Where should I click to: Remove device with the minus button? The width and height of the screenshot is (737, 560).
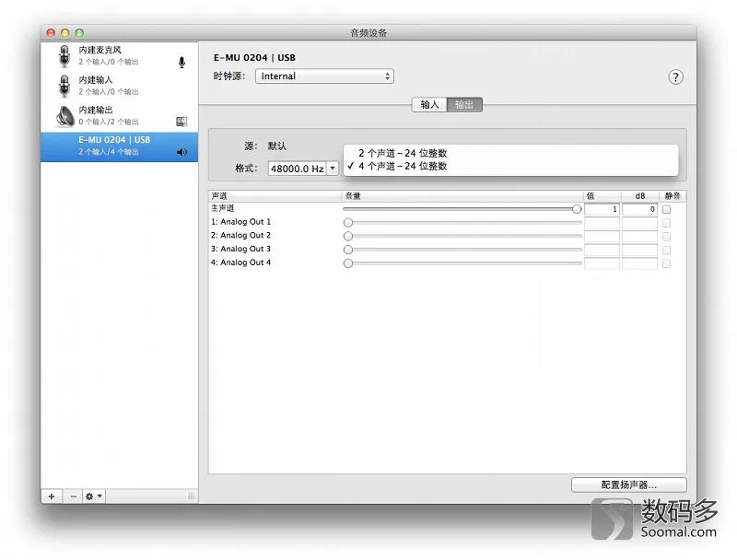73,496
